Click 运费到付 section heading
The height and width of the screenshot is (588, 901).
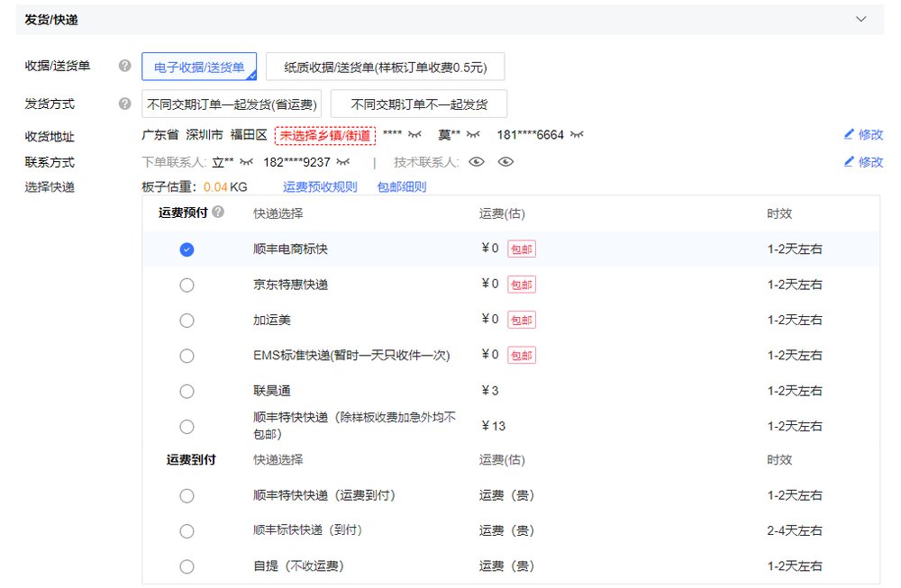click(x=191, y=459)
